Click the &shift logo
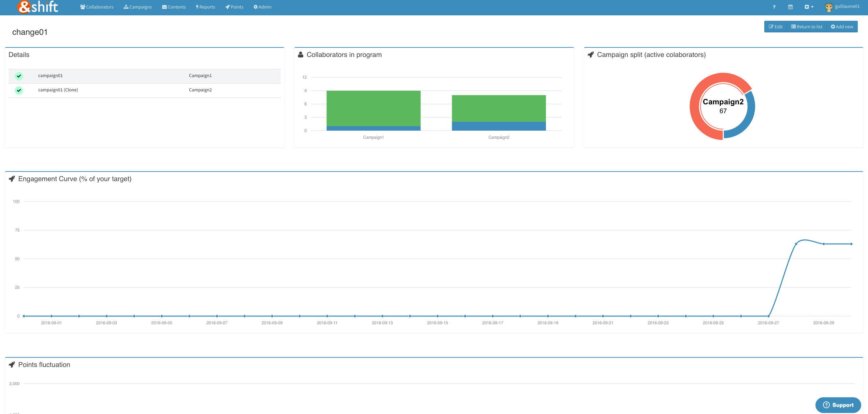 (x=38, y=7)
